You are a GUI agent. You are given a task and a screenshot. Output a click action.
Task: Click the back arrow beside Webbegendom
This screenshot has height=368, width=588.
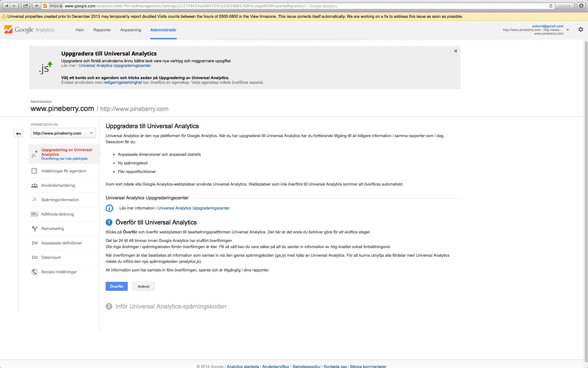(x=18, y=133)
